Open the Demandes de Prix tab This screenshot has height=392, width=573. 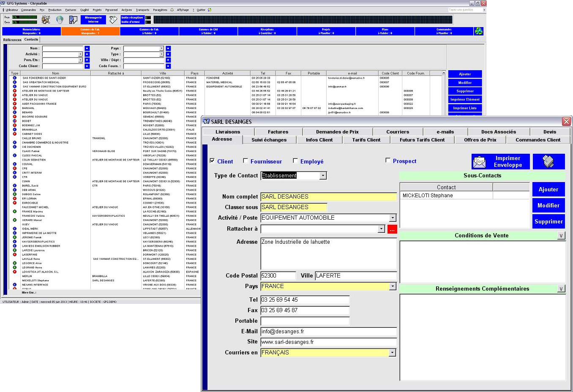click(x=337, y=132)
